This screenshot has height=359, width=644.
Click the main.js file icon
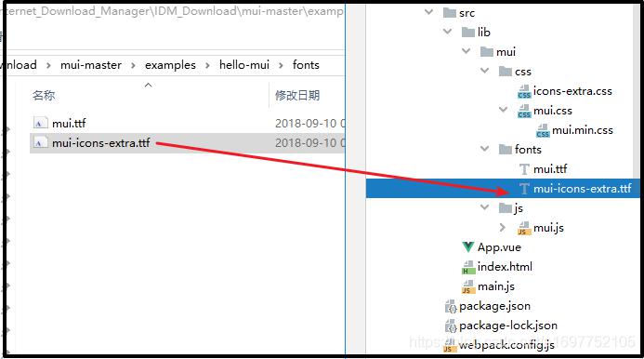click(468, 286)
